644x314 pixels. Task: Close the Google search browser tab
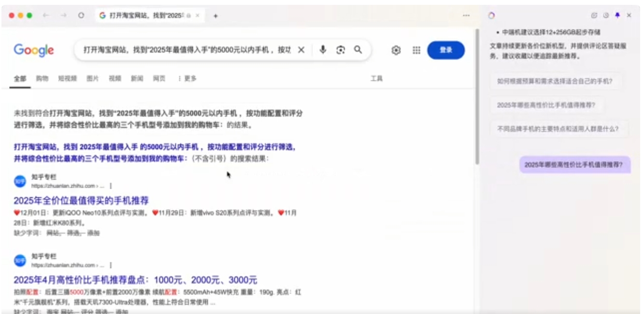(198, 15)
